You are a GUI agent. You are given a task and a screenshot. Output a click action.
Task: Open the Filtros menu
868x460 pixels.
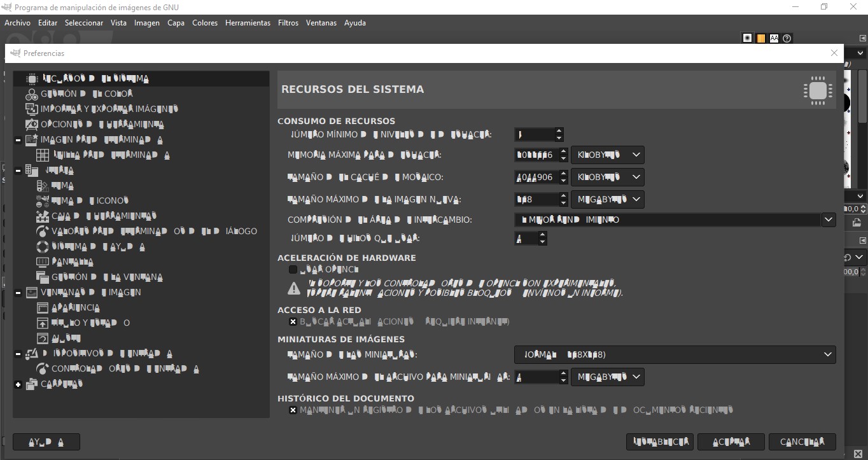[288, 23]
